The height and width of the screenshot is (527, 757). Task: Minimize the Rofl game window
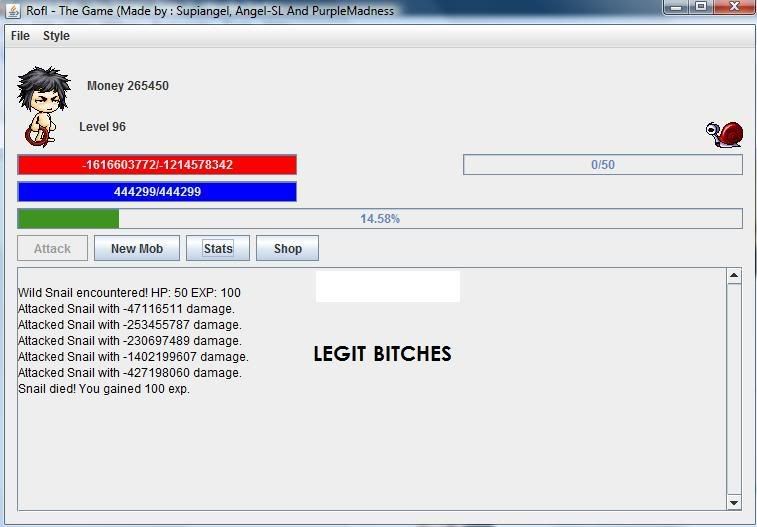(675, 8)
